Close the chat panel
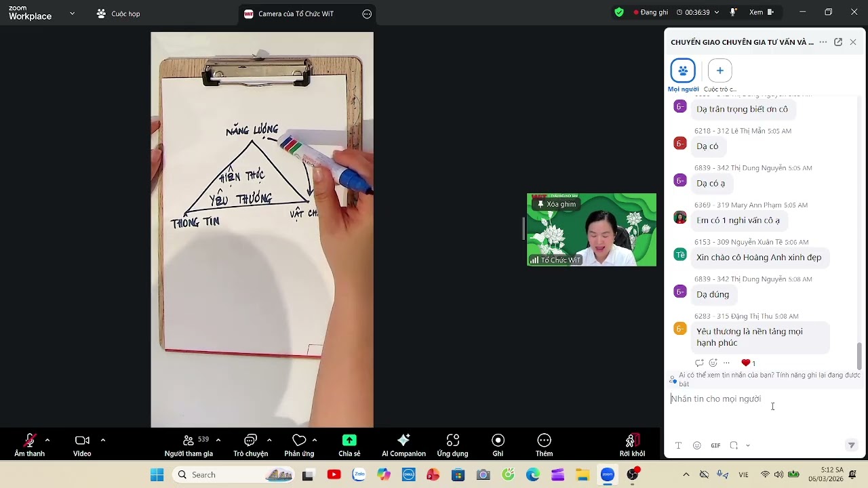868x488 pixels. pos(853,42)
